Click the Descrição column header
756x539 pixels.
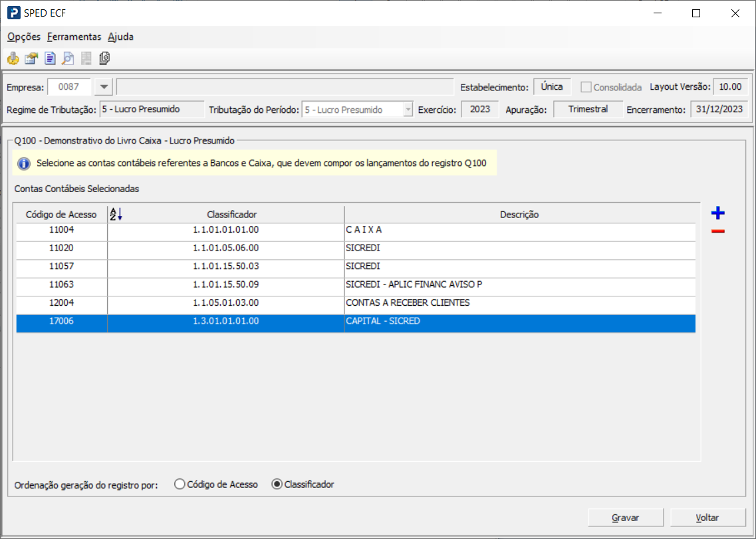point(519,215)
